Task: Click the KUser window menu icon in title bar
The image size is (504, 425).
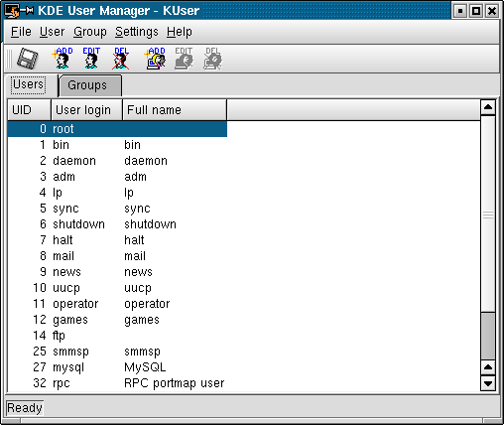Action: coord(12,11)
